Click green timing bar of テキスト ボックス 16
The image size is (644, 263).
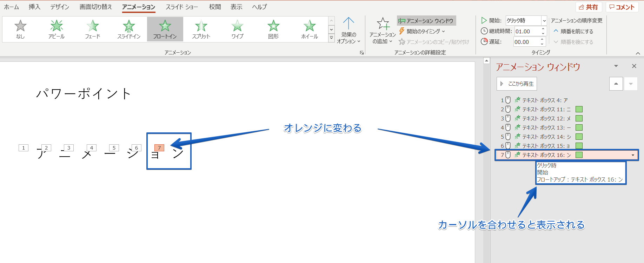tap(579, 155)
